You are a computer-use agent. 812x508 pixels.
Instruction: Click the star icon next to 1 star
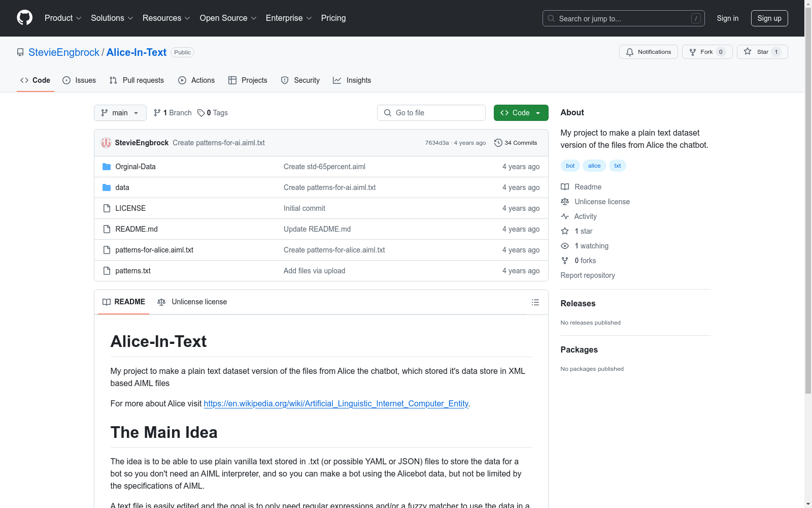click(x=565, y=231)
